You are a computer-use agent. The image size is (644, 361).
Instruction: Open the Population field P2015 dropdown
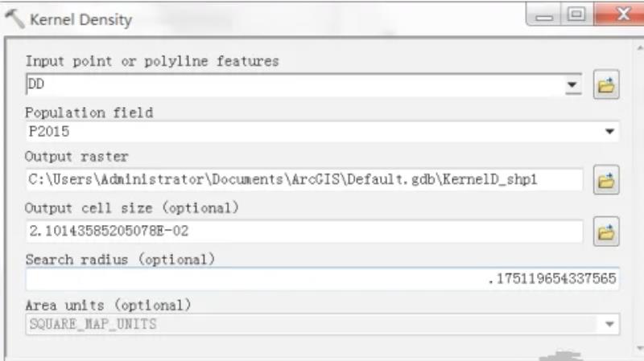(x=609, y=131)
